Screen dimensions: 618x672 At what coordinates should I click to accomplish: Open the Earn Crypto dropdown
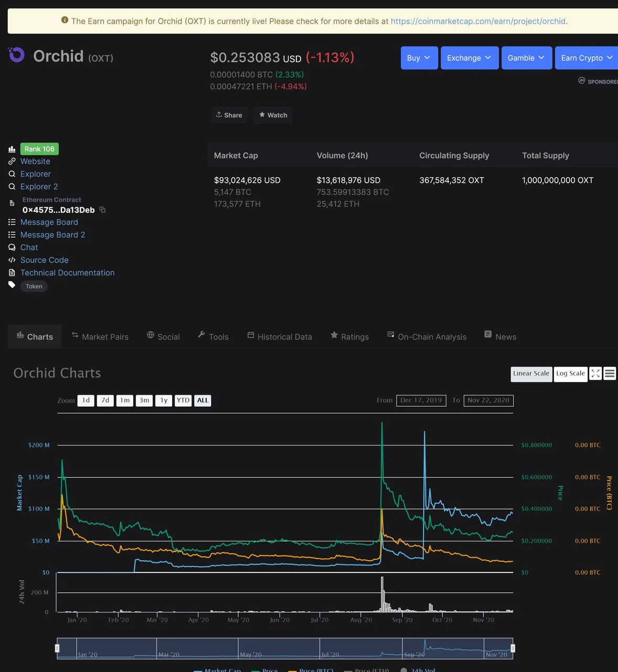click(x=587, y=58)
